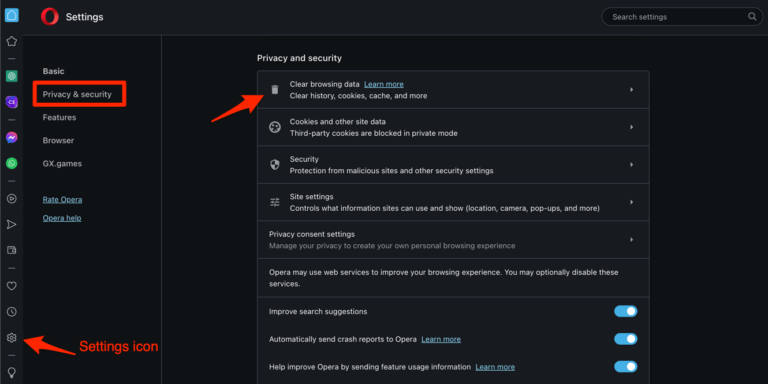Click the Rate Opera link
This screenshot has width=768, height=384.
click(62, 200)
